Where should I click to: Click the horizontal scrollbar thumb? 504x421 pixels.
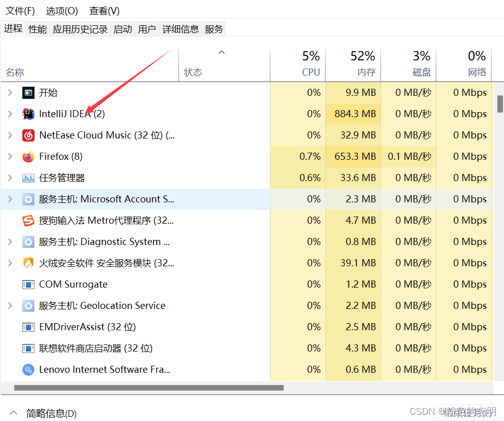(149, 388)
